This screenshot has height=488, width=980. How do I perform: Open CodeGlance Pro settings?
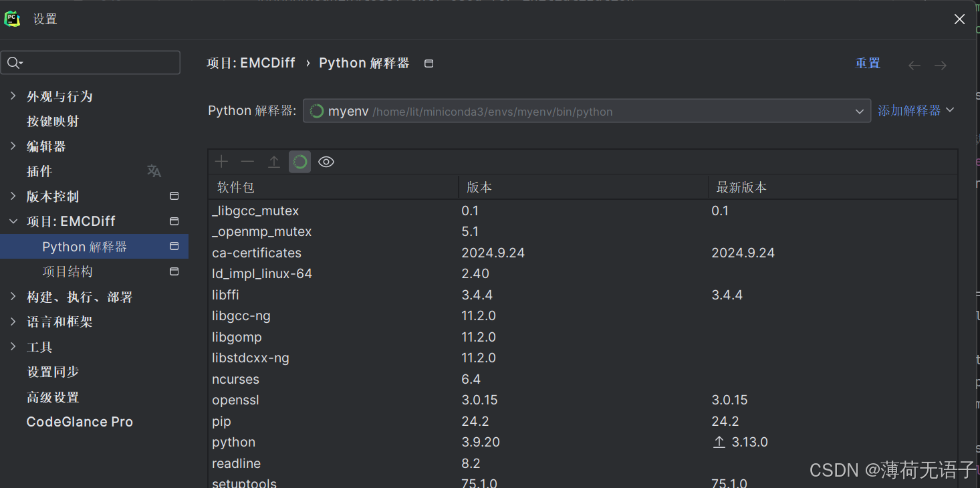click(x=80, y=422)
